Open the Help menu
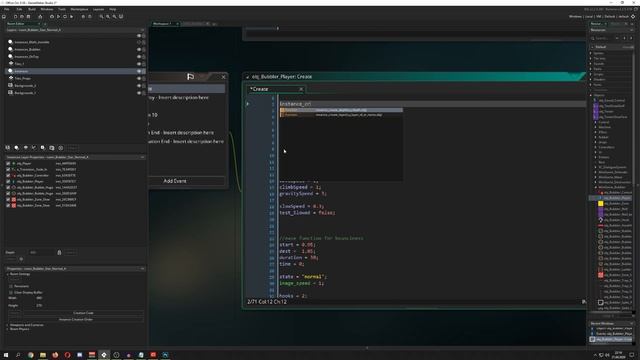Screen dimensions: 640x360 (x=113, y=9)
